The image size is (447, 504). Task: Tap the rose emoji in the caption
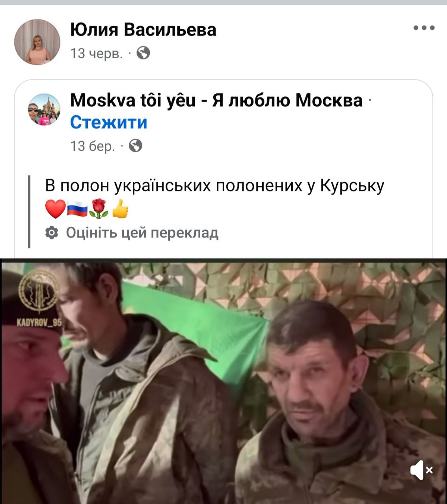[x=99, y=209]
